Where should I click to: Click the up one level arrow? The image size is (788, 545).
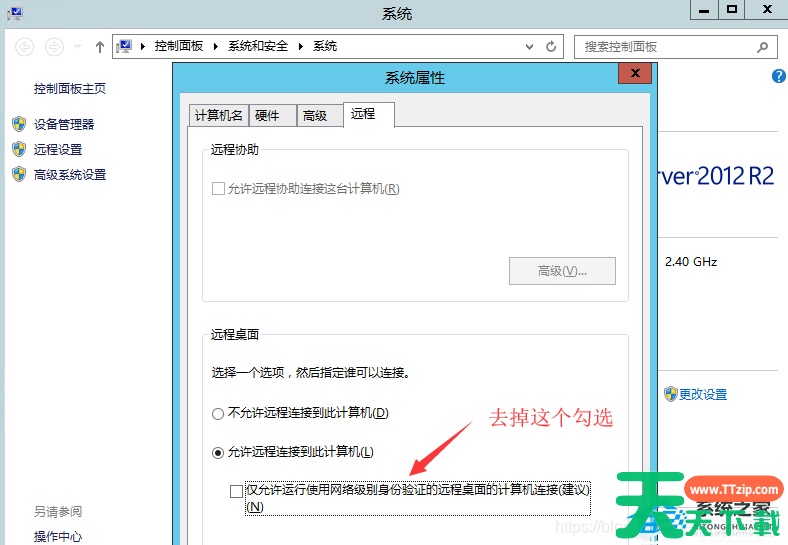(99, 47)
